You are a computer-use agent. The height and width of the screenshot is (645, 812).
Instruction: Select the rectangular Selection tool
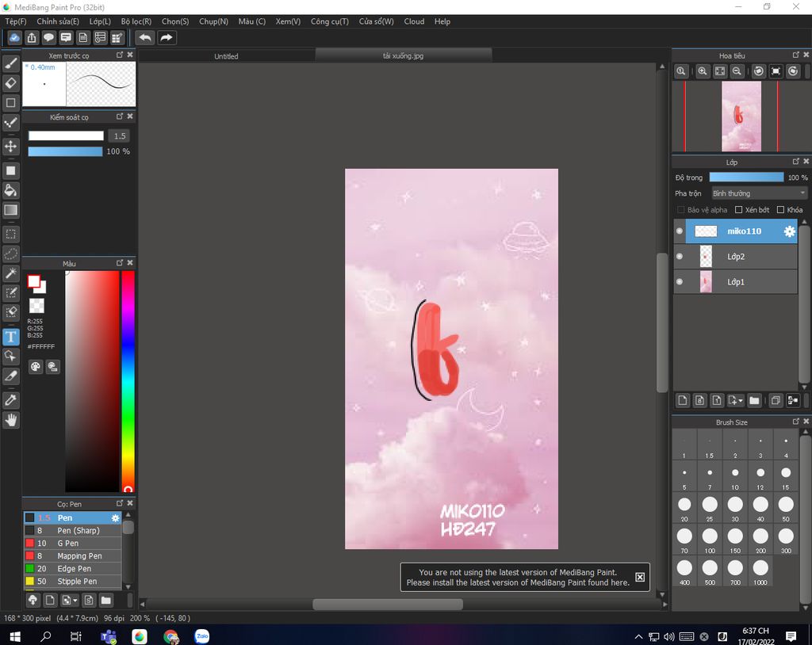coord(11,234)
